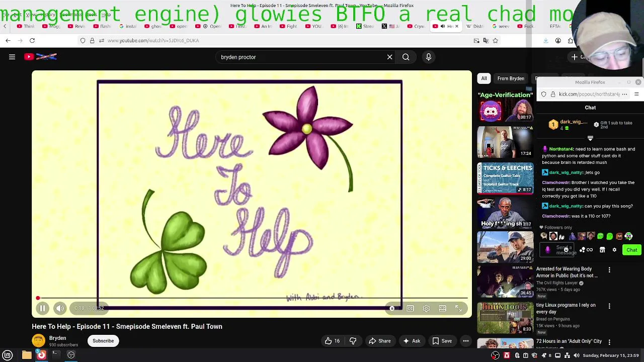Close the active 'Here' YouTube tab

[x=457, y=26]
